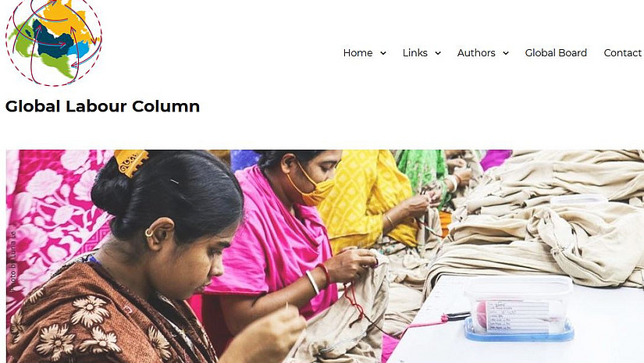Expand the chevron next to Home

(383, 53)
